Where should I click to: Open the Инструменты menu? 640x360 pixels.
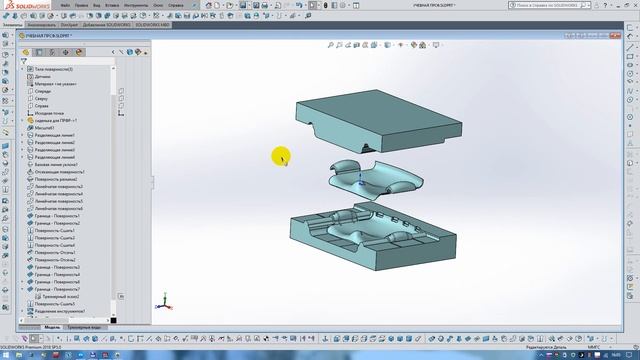(x=136, y=5)
